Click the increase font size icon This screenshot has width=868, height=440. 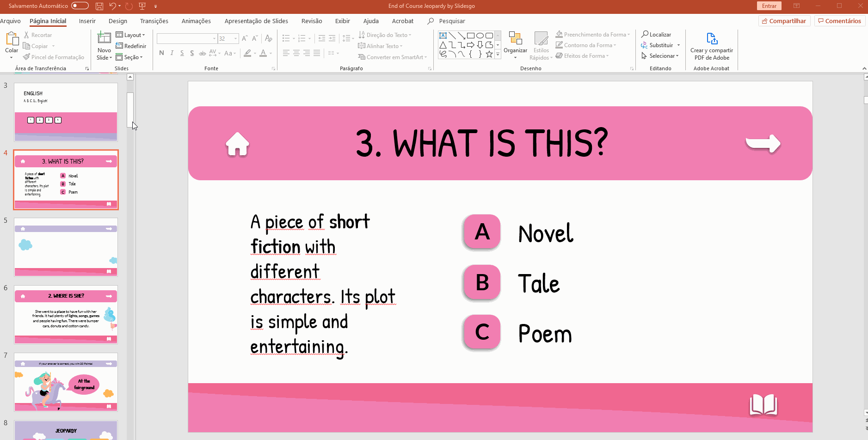point(245,38)
